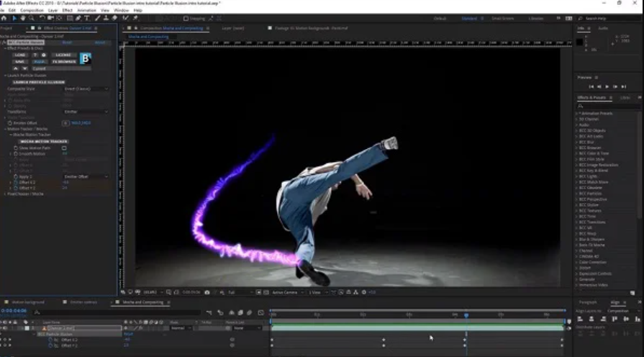The height and width of the screenshot is (357, 644).
Task: Click the Boris FX B logo
Action: tap(85, 58)
